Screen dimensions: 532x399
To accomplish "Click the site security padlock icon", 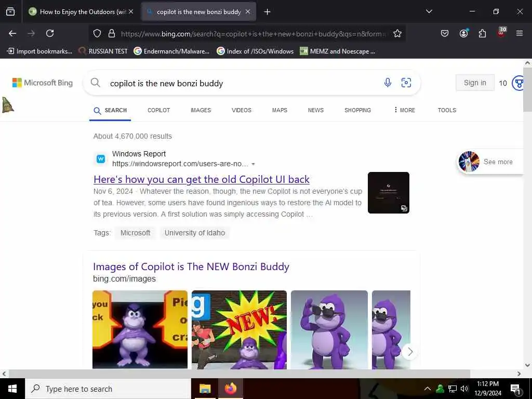I will 112,33.
